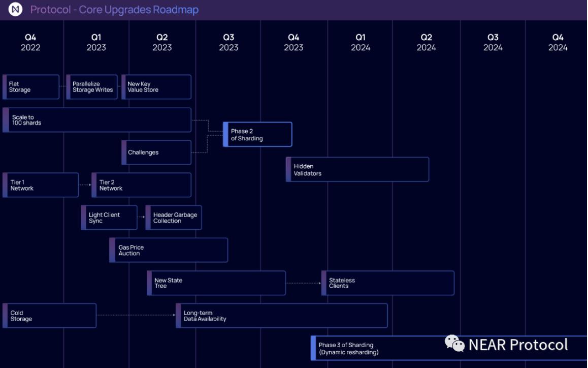Select the Header Garbage Collection block
The width and height of the screenshot is (588, 368).
174,218
